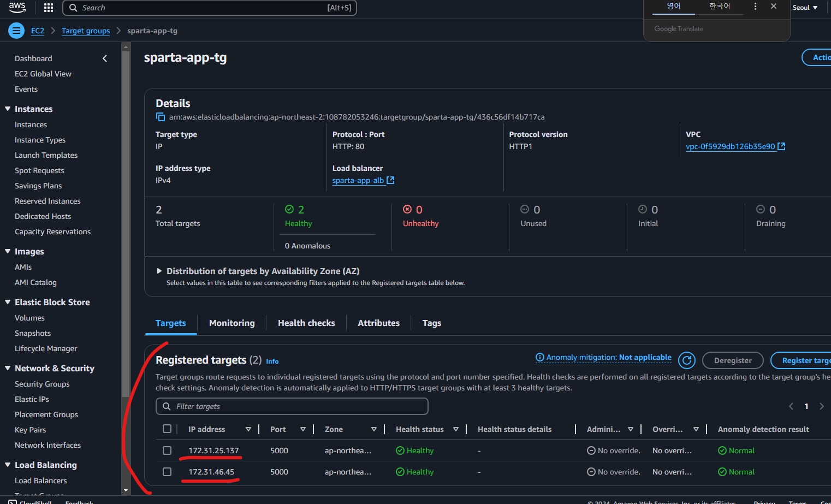Viewport: 831px width, 504px height.
Task: Open Security Groups in sidebar
Action: 42,384
